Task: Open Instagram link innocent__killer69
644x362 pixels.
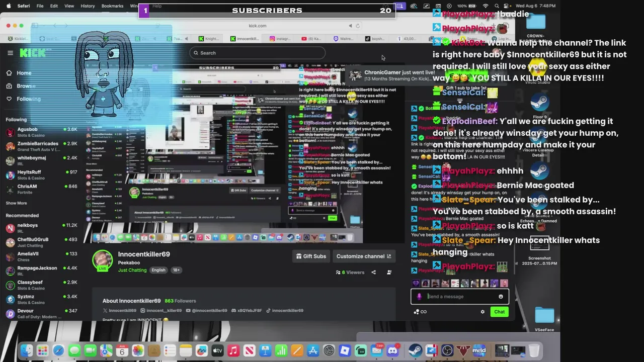Action: 161,311
